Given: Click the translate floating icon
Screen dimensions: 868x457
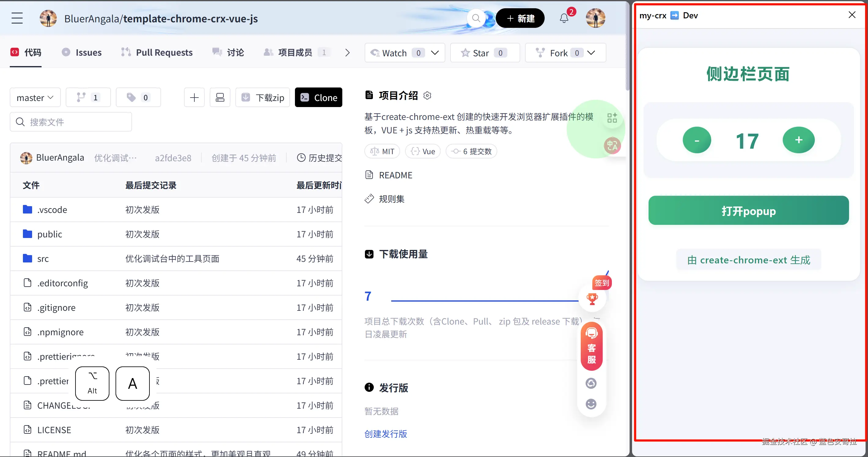Looking at the screenshot, I should pyautogui.click(x=612, y=146).
